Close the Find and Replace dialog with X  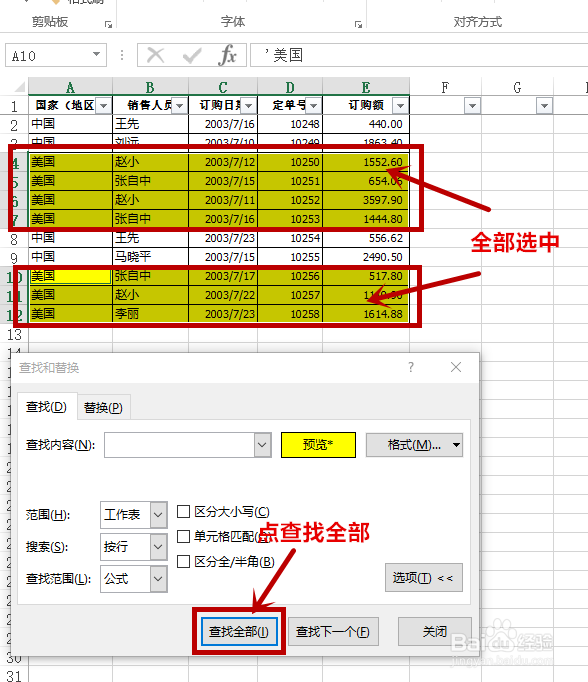tap(456, 367)
